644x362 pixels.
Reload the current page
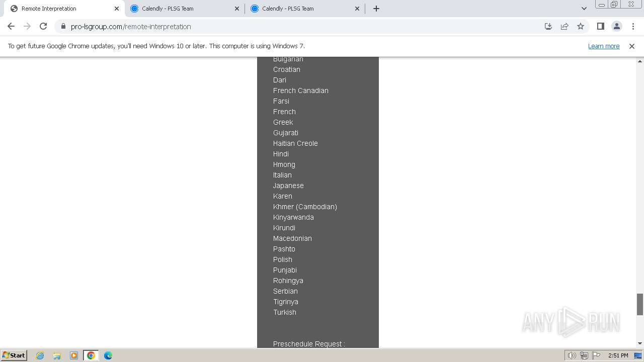43,26
